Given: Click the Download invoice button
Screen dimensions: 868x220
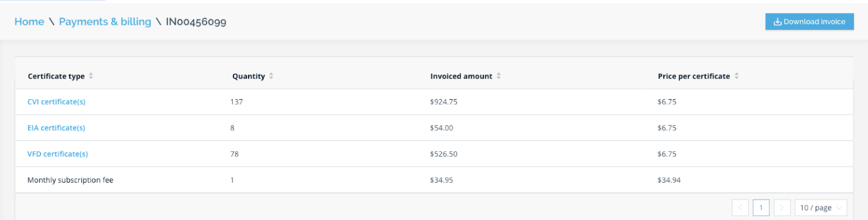Looking at the screenshot, I should coord(809,21).
